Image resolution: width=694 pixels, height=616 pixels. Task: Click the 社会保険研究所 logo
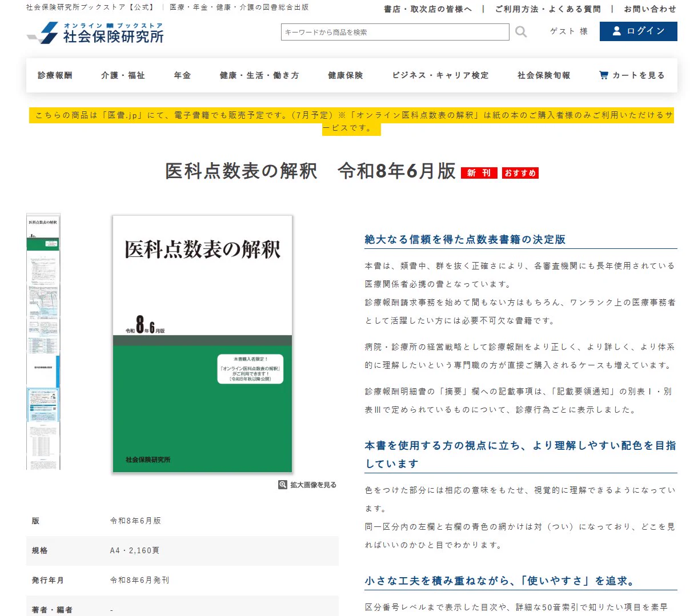tap(95, 33)
